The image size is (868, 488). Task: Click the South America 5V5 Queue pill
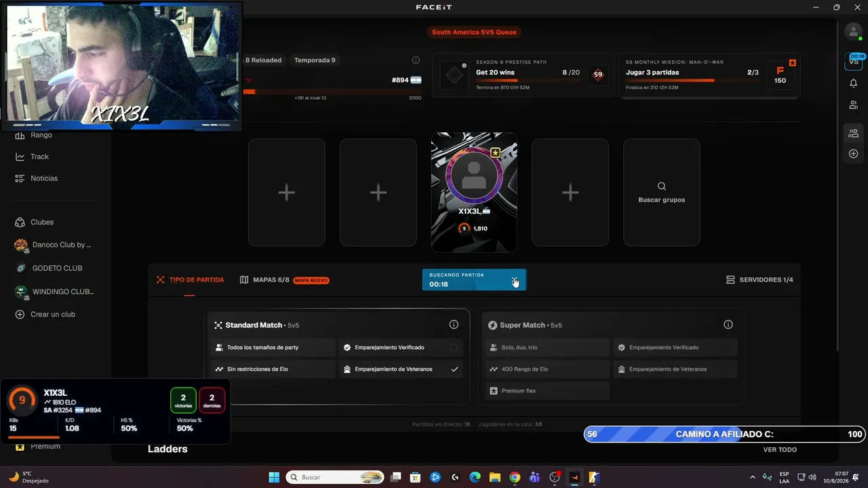click(x=474, y=32)
